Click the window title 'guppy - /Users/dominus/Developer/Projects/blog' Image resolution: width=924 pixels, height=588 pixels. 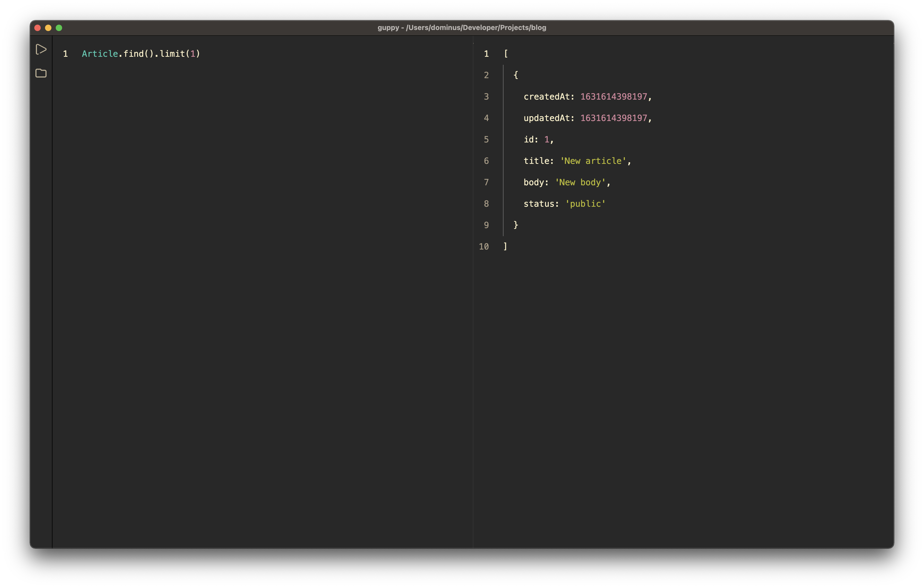click(462, 28)
